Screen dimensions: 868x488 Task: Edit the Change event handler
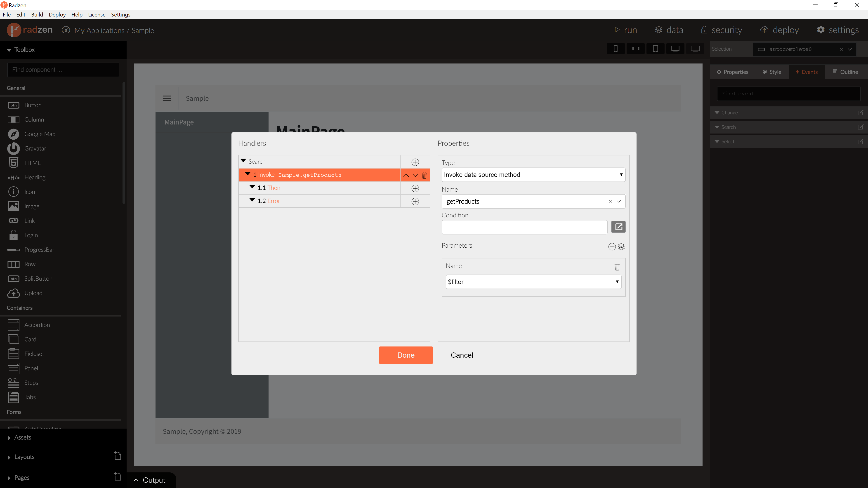[860, 113]
